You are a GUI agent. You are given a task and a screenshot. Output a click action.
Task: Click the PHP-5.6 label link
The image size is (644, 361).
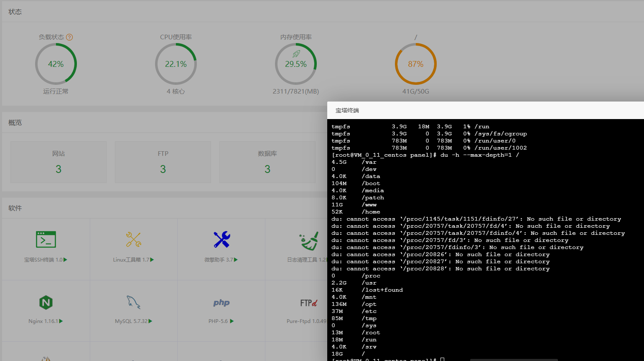221,321
